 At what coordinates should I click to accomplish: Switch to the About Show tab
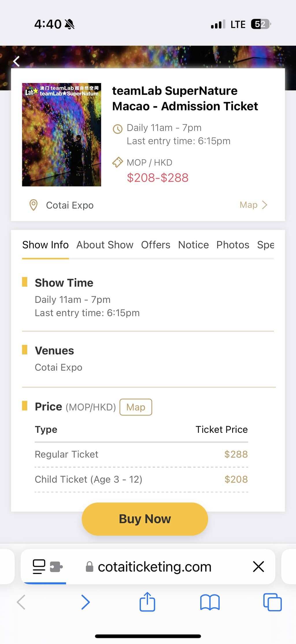105,245
